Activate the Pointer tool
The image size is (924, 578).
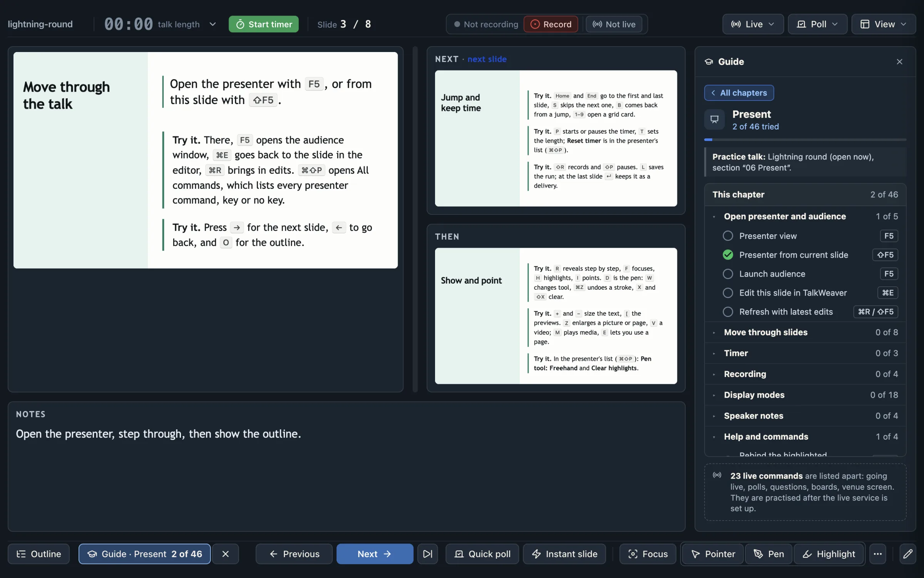tap(713, 554)
